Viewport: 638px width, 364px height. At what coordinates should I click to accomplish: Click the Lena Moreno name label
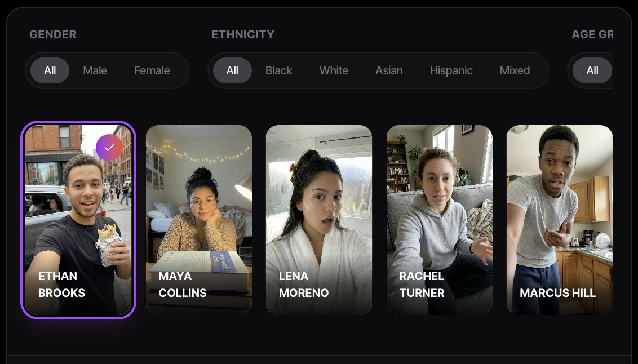304,285
